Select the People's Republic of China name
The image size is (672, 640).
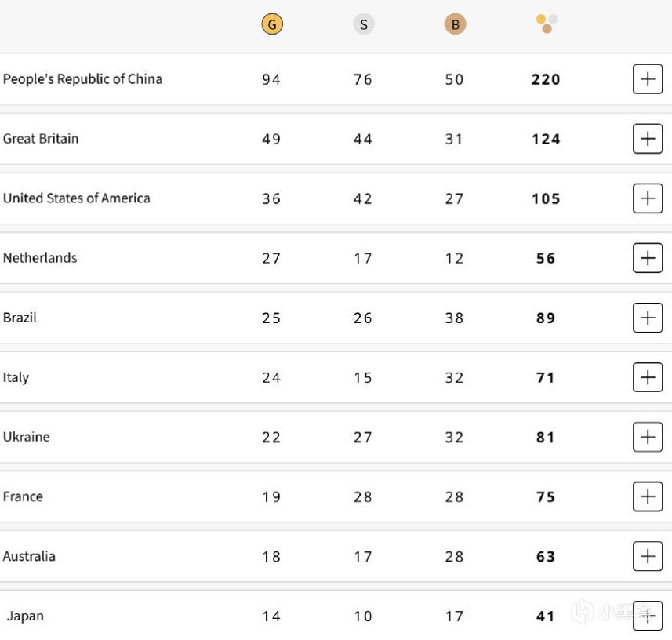[82, 79]
